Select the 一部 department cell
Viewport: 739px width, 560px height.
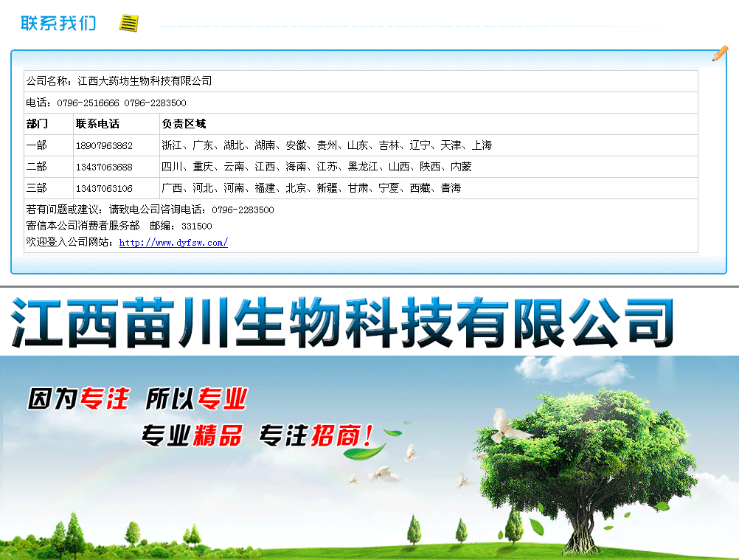pyautogui.click(x=49, y=145)
